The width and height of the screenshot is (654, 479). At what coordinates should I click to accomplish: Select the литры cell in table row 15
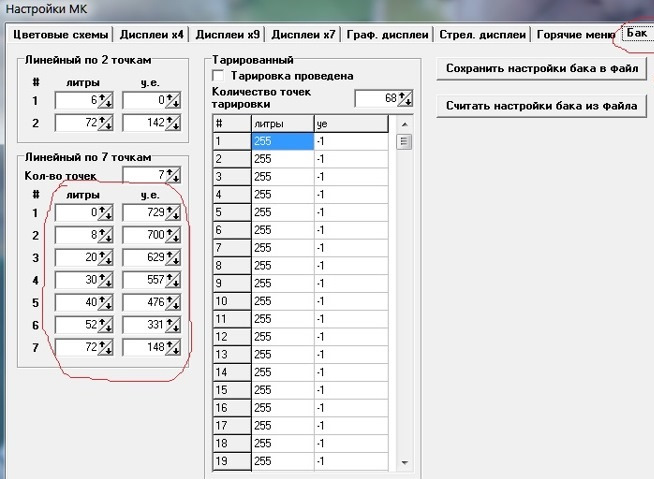283,390
